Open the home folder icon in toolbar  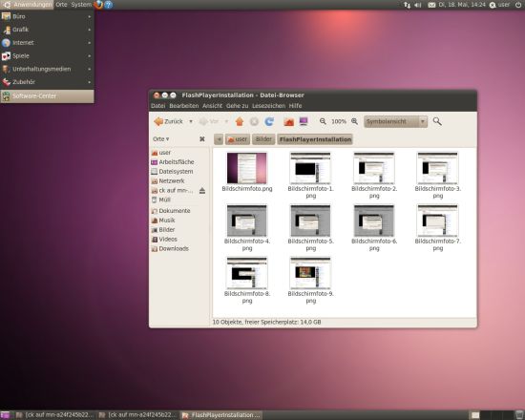(x=288, y=121)
